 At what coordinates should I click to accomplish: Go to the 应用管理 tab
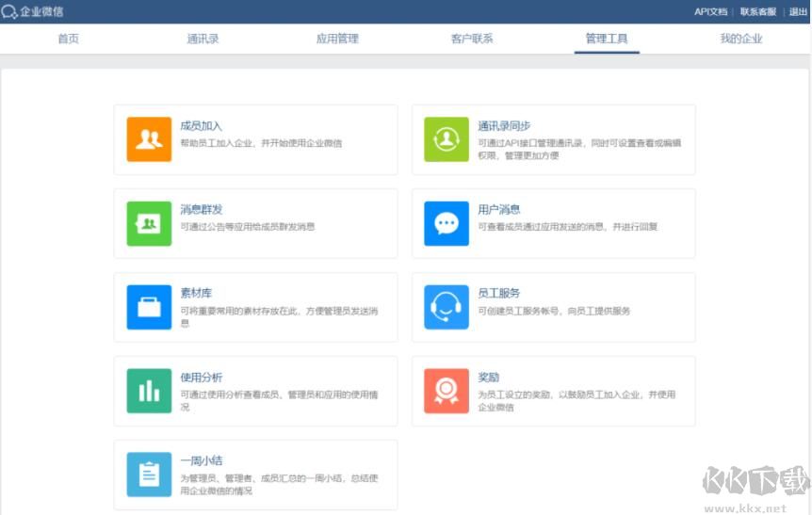337,39
